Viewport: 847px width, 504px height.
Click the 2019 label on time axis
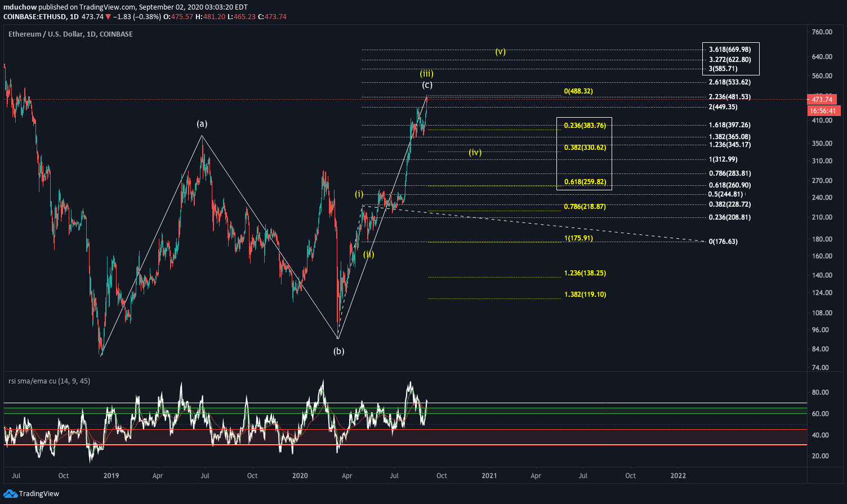pos(111,476)
